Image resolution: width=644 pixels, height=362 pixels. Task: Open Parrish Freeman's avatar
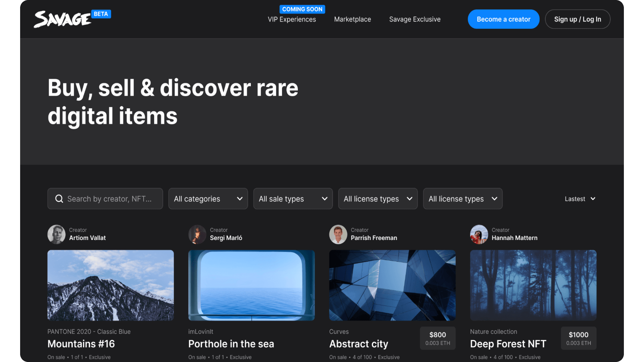tap(338, 234)
